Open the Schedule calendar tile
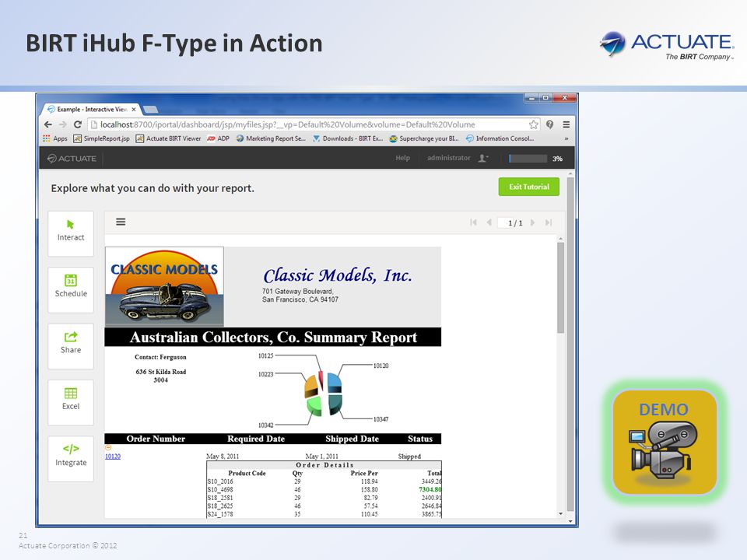747x560 pixels. pyautogui.click(x=71, y=289)
